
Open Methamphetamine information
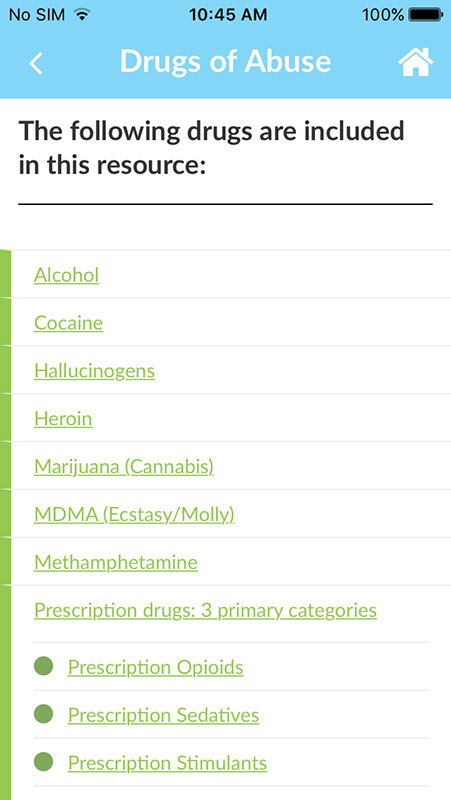tap(116, 563)
